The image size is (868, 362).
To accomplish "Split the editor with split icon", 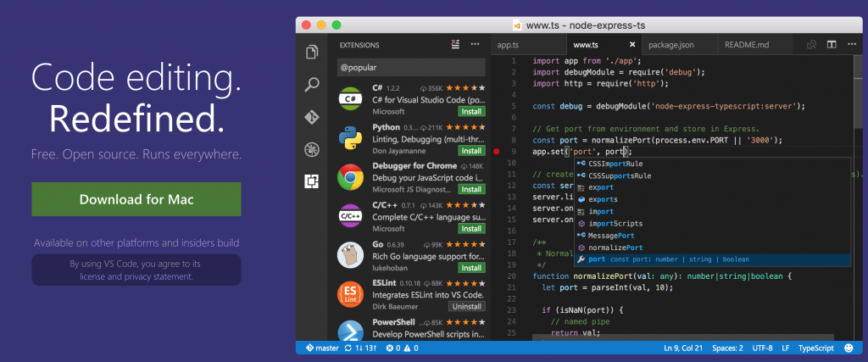I will pos(832,45).
